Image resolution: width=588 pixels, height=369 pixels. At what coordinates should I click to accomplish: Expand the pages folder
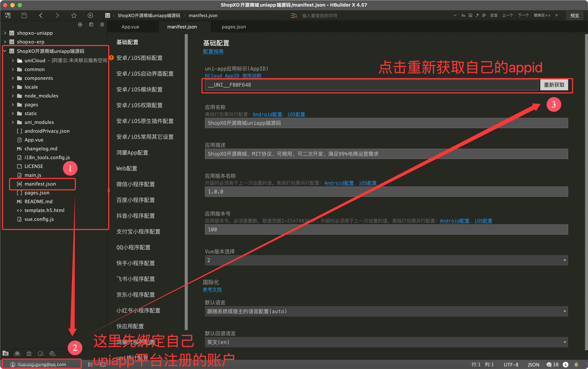click(x=13, y=104)
